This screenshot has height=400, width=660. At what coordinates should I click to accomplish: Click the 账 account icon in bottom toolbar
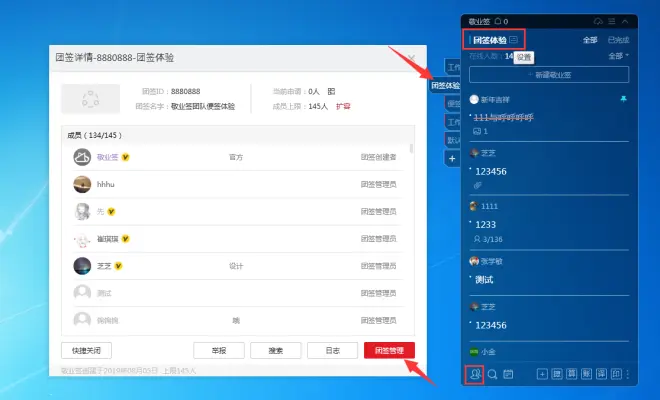coord(586,374)
